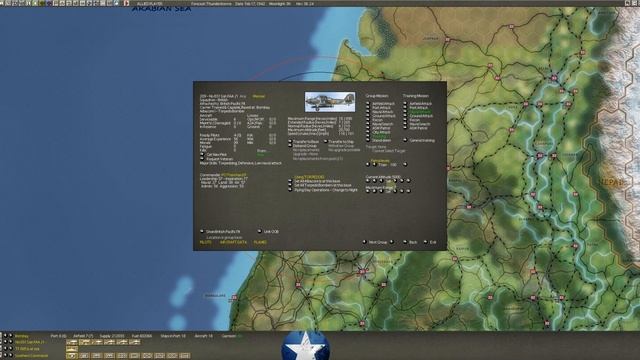This screenshot has height=360, width=640.
Task: Open the Pilots list link
Action: point(206,242)
